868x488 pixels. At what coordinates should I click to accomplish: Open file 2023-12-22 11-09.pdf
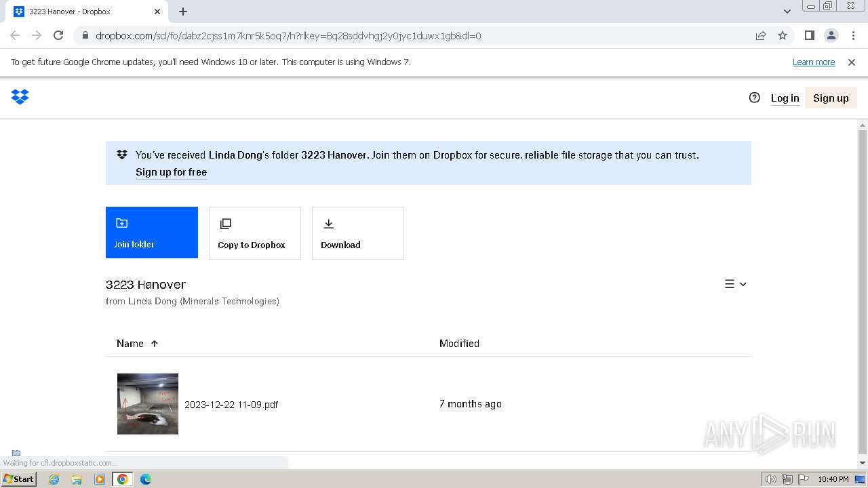[231, 405]
